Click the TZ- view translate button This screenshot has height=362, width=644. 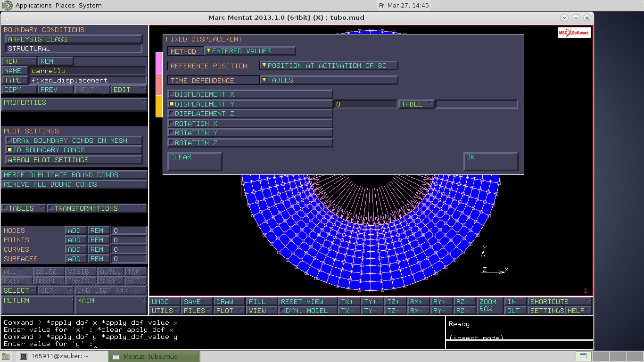click(x=396, y=311)
